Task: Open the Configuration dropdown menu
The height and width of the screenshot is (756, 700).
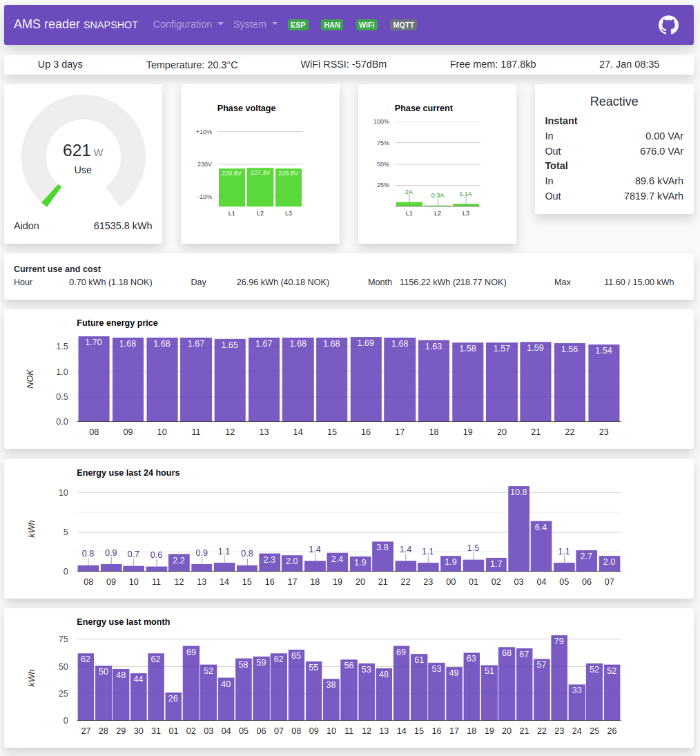Action: [x=188, y=25]
